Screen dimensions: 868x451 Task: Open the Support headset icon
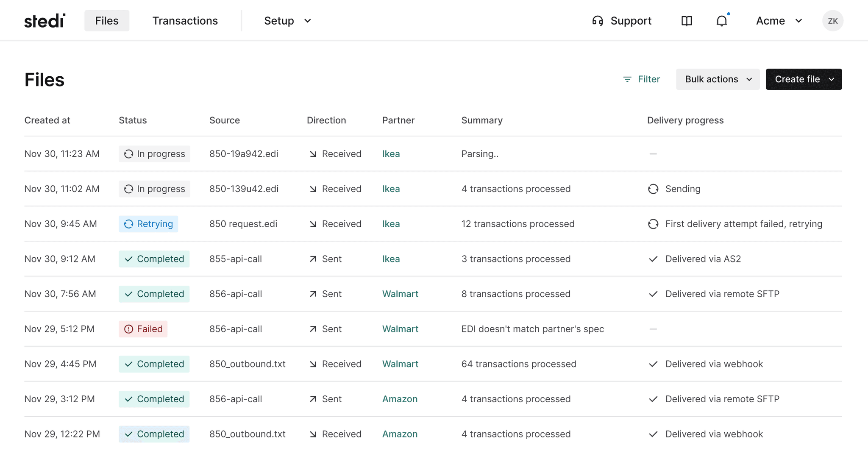point(598,20)
